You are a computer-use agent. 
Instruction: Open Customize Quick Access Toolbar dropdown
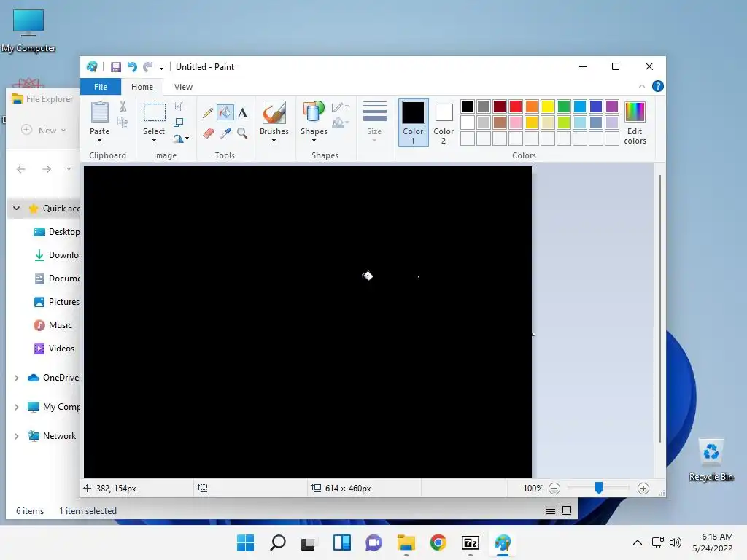click(x=161, y=68)
